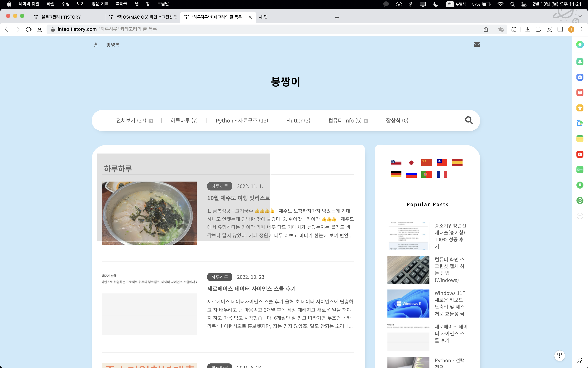Image resolution: width=588 pixels, height=368 pixels.
Task: Open the 방문 기록 menu
Action: (x=100, y=4)
